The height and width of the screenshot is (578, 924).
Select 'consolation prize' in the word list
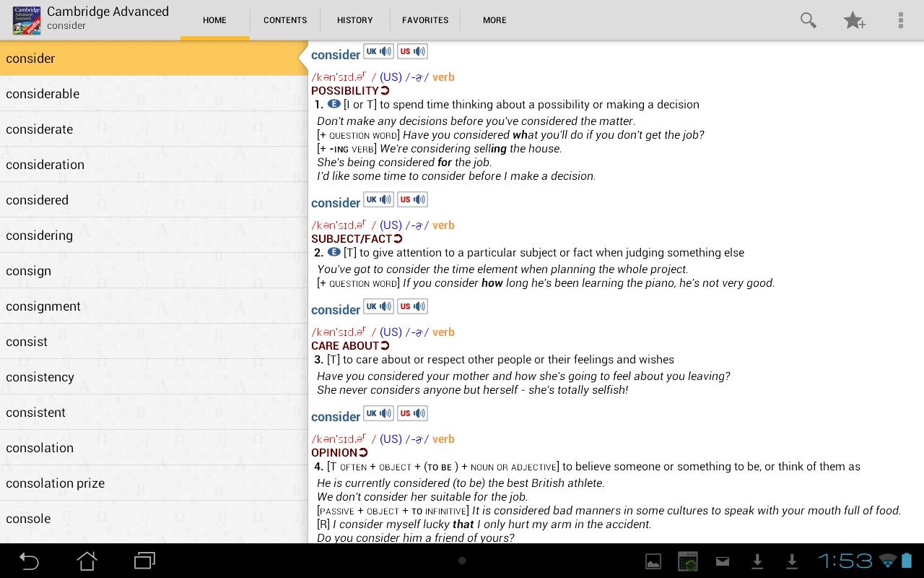(55, 483)
